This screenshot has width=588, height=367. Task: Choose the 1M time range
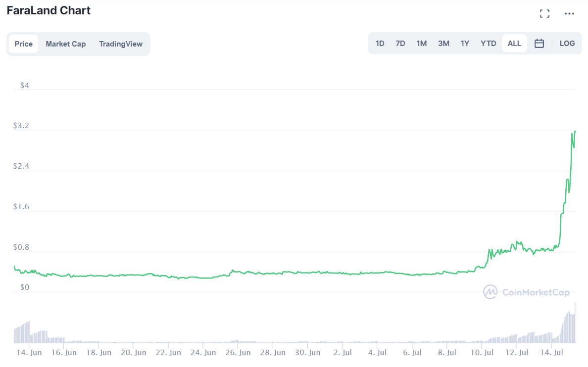(x=421, y=44)
